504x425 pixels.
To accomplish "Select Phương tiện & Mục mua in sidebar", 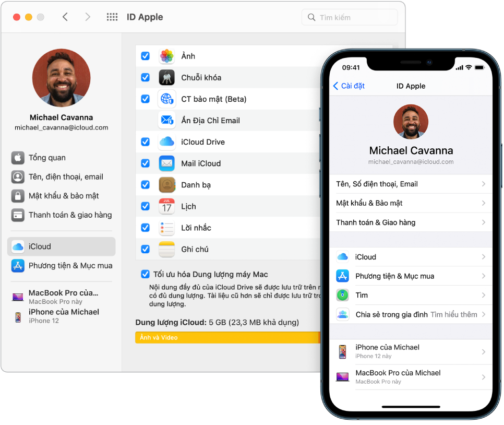I will click(70, 266).
